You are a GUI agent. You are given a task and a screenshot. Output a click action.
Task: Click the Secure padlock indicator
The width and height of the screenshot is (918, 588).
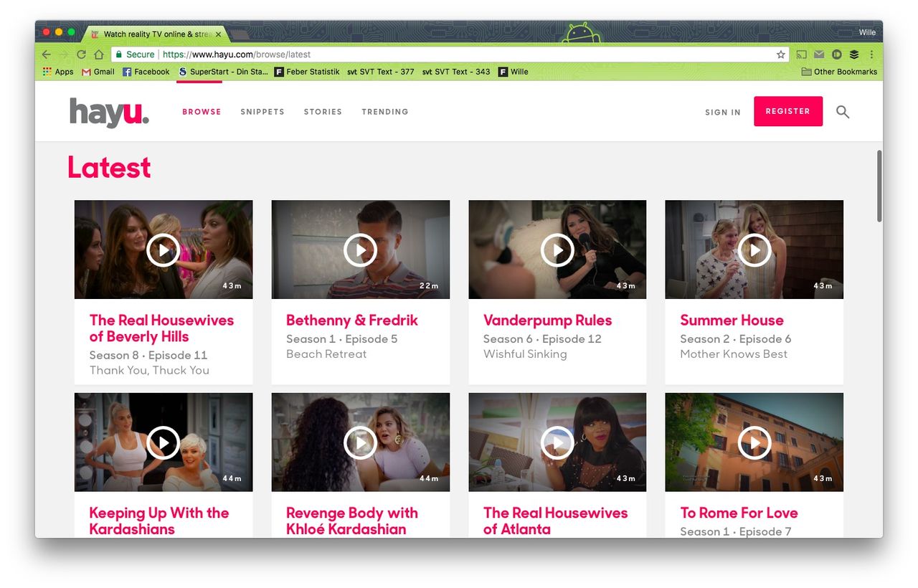coord(134,54)
